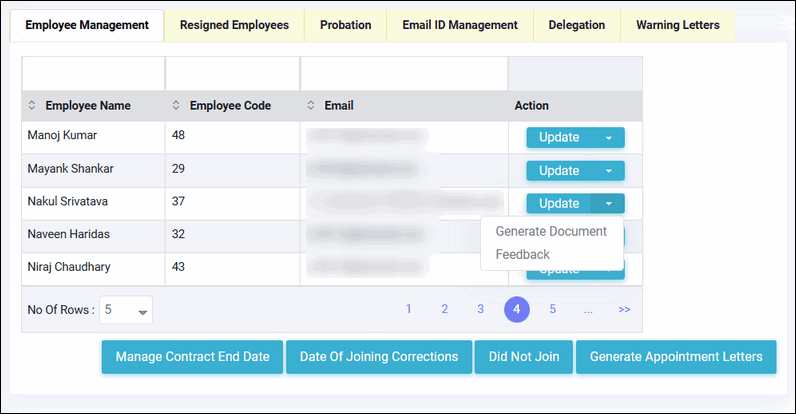Collapse Update dropdown arrow for Nakul Srivatava
796x414 pixels.
pyautogui.click(x=608, y=204)
